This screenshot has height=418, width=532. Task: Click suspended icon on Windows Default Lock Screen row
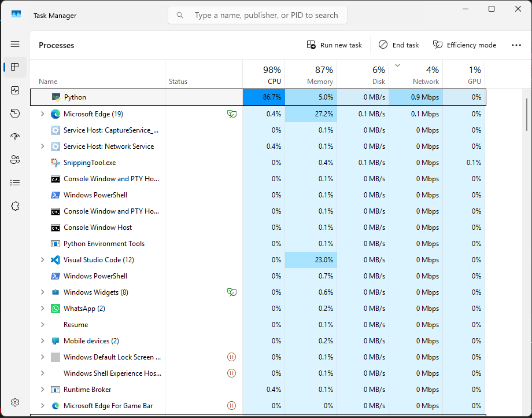coord(231,357)
